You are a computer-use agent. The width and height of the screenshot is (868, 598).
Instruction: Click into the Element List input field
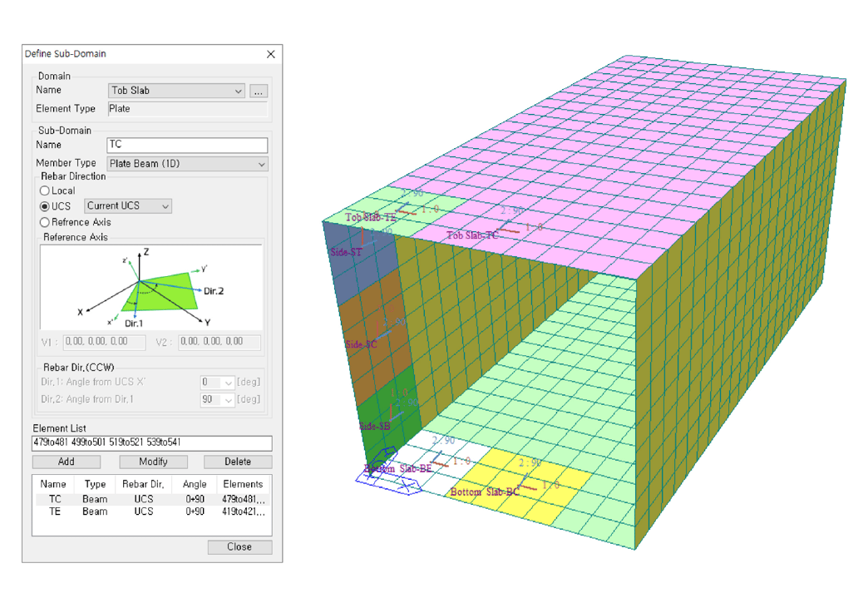click(x=152, y=443)
